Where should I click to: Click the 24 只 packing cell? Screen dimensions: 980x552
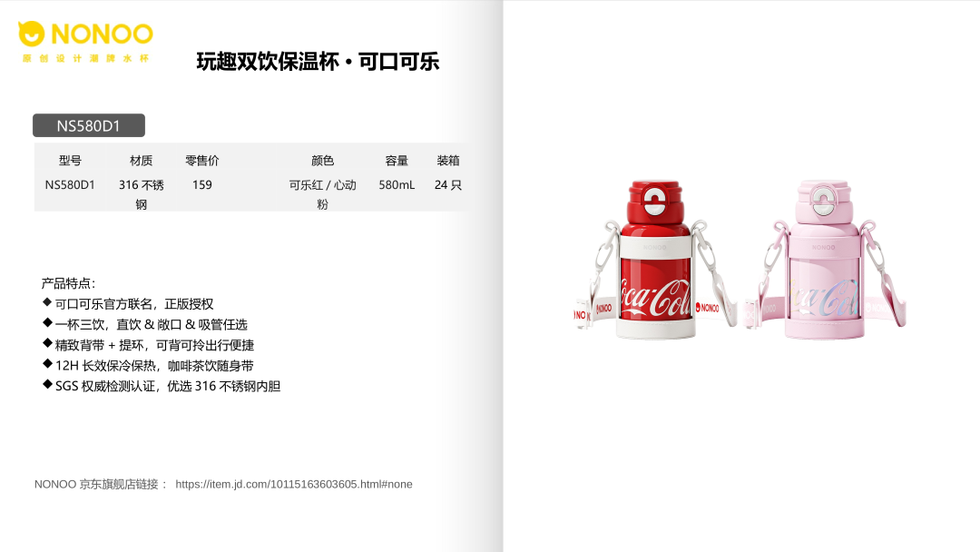click(448, 185)
